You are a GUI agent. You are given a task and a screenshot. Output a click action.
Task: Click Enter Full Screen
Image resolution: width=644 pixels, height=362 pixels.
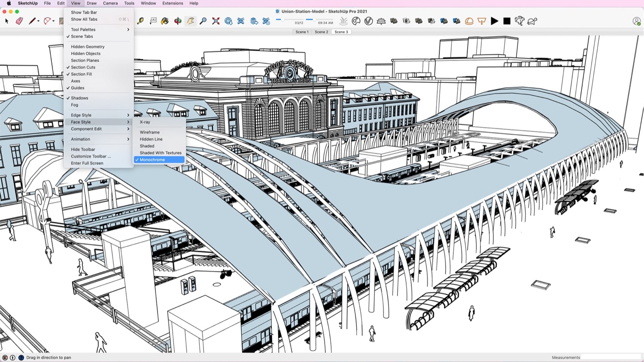pyautogui.click(x=86, y=163)
